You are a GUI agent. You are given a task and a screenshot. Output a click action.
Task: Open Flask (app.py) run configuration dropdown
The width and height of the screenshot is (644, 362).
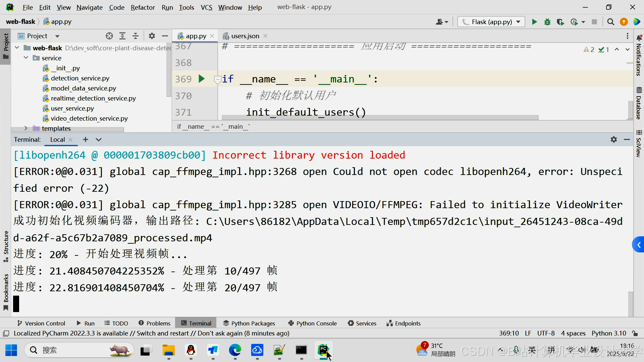click(491, 22)
